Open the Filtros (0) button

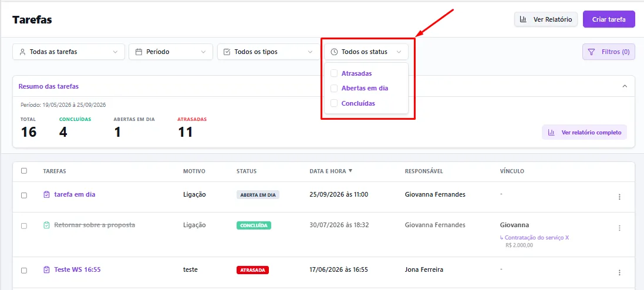[x=609, y=52]
